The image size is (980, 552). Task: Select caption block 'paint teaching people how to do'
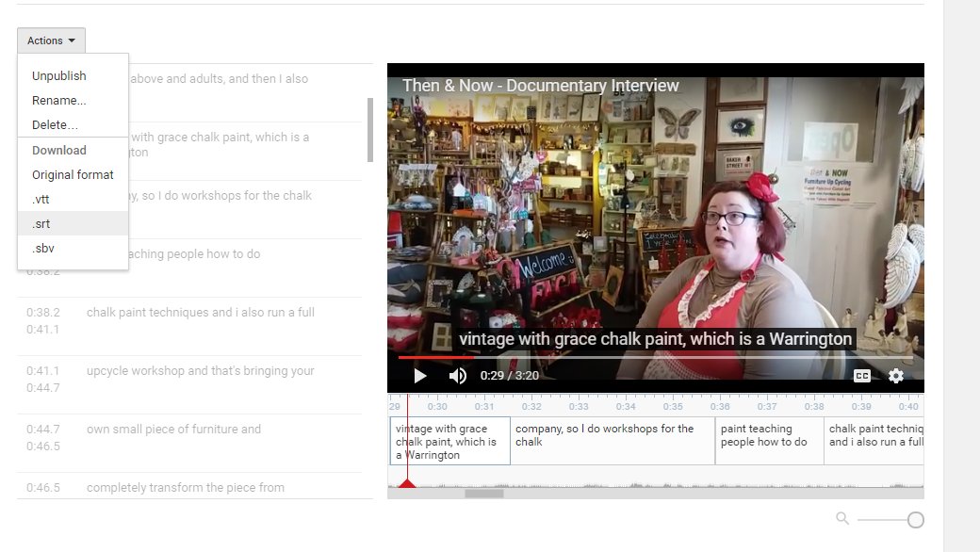click(x=769, y=442)
